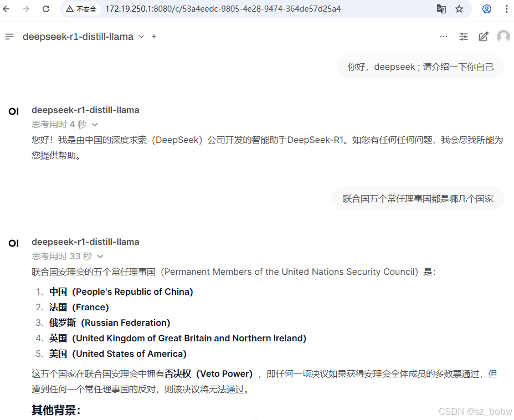This screenshot has height=420, width=514.
Task: Open the deepseek-r1-distill-llama model selector
Action: tap(83, 37)
